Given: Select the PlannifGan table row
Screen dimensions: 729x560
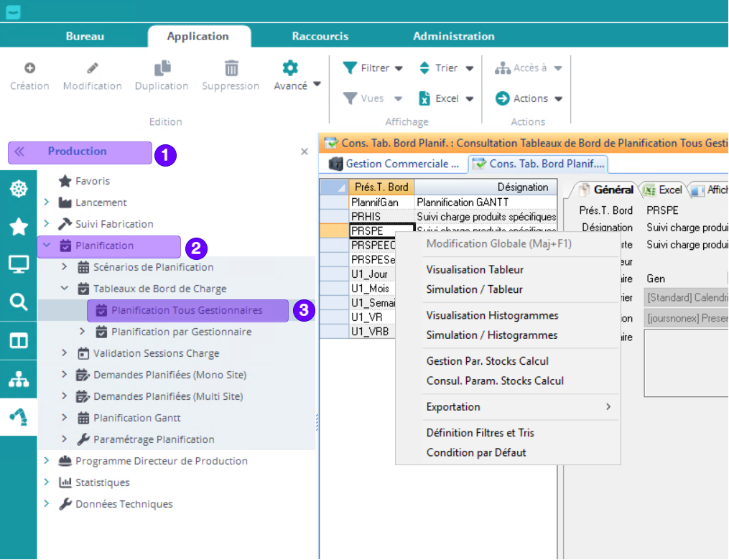Looking at the screenshot, I should [x=375, y=202].
